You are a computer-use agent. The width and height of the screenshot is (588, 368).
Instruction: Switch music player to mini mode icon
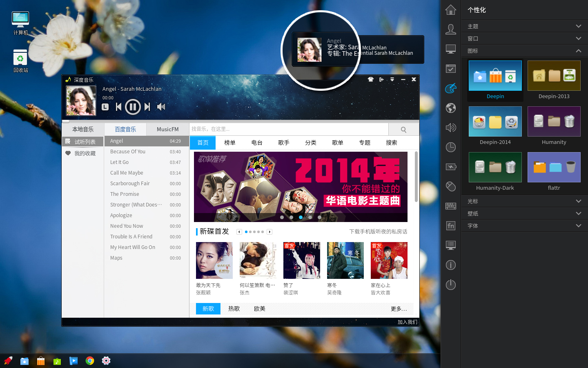tap(381, 79)
